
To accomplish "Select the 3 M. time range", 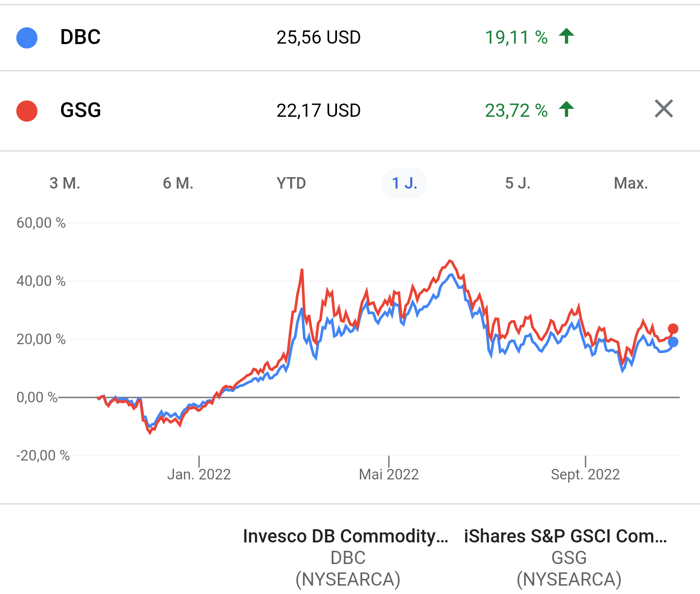I will click(x=65, y=183).
